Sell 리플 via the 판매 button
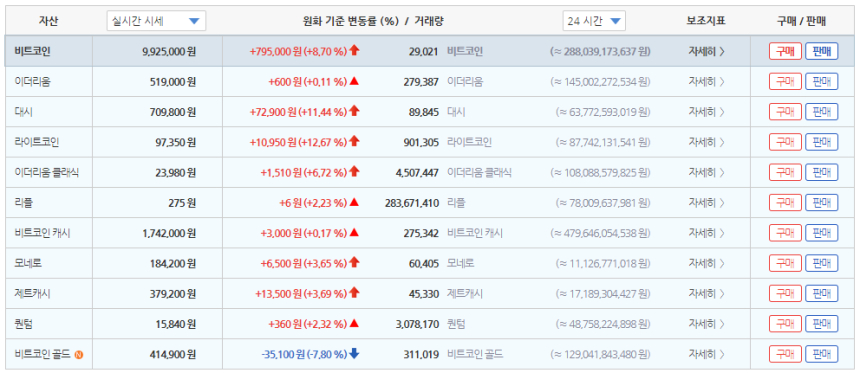 coord(822,203)
